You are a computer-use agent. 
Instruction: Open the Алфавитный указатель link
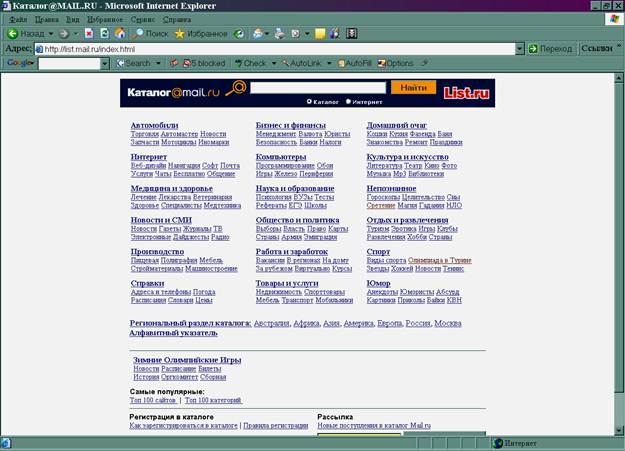coord(173,333)
